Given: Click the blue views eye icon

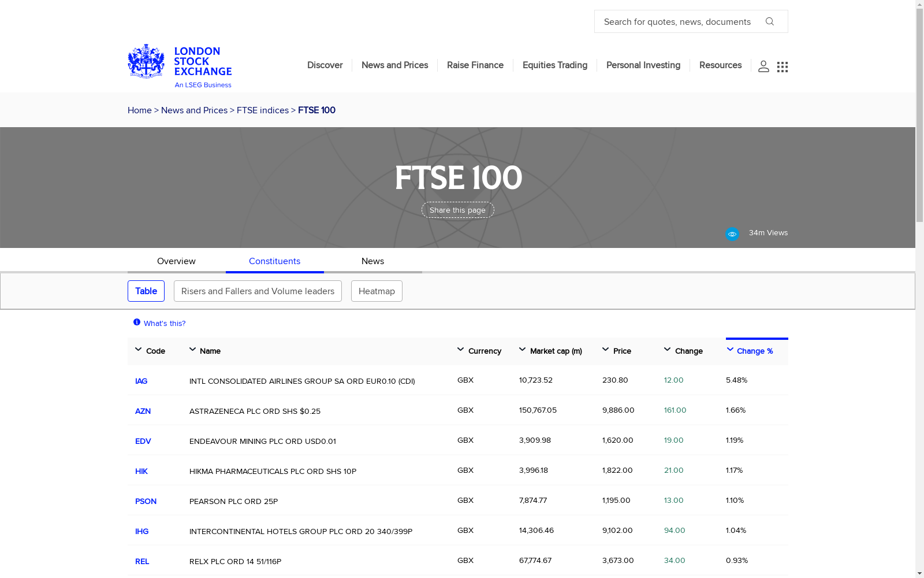Looking at the screenshot, I should 732,234.
